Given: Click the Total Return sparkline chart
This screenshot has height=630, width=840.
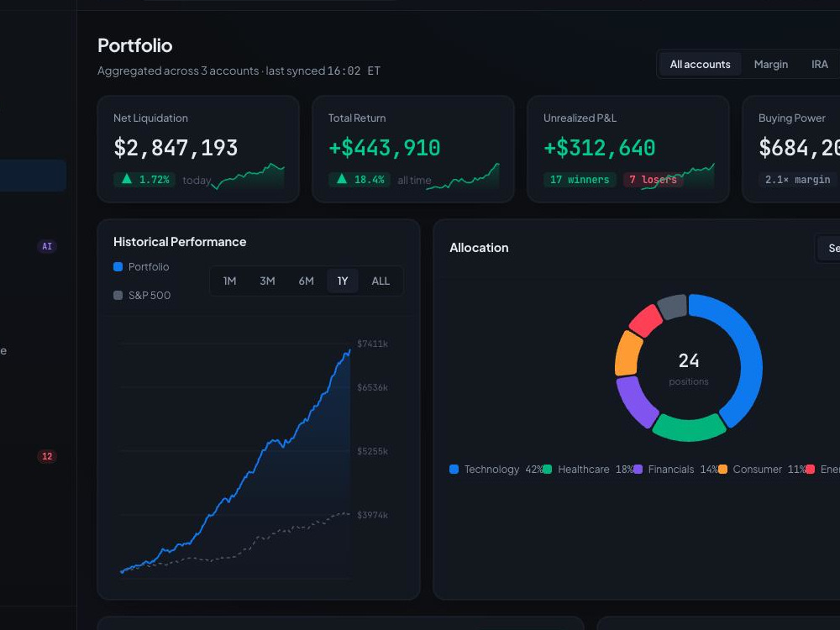Looking at the screenshot, I should [x=463, y=176].
